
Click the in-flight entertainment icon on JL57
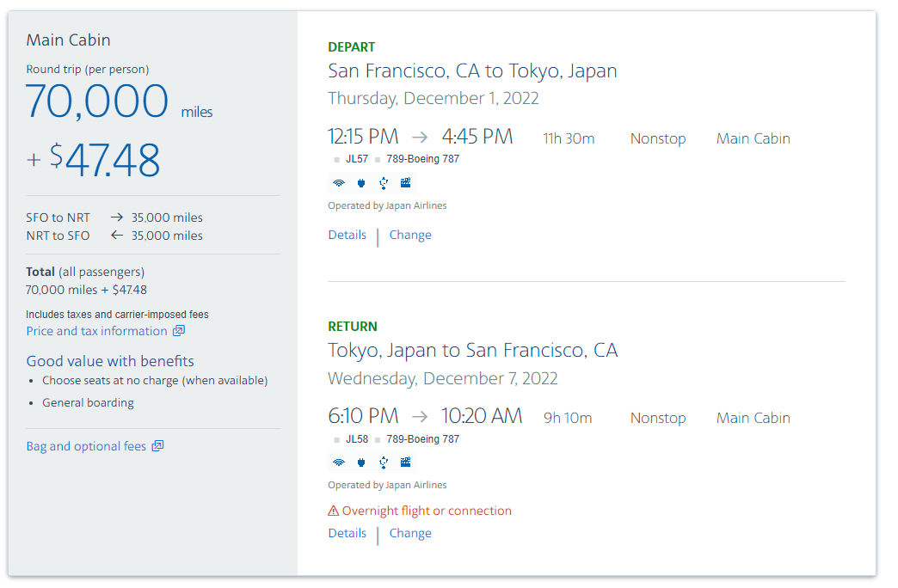coord(406,183)
